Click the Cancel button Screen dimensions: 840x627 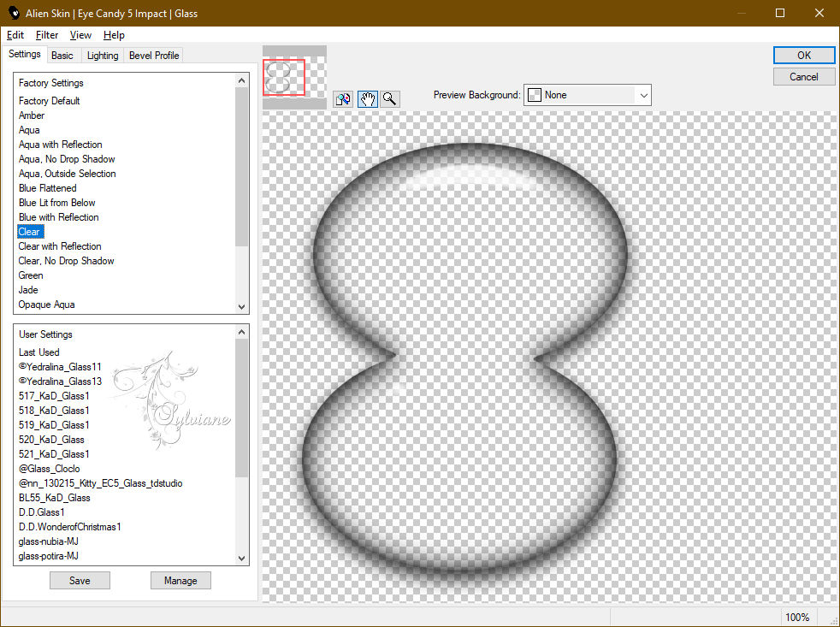(x=803, y=77)
